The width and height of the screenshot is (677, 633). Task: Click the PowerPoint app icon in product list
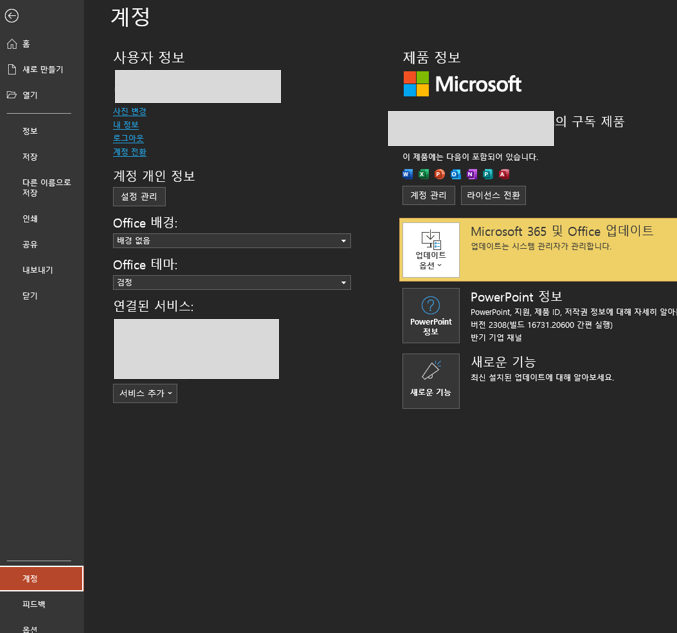(440, 174)
